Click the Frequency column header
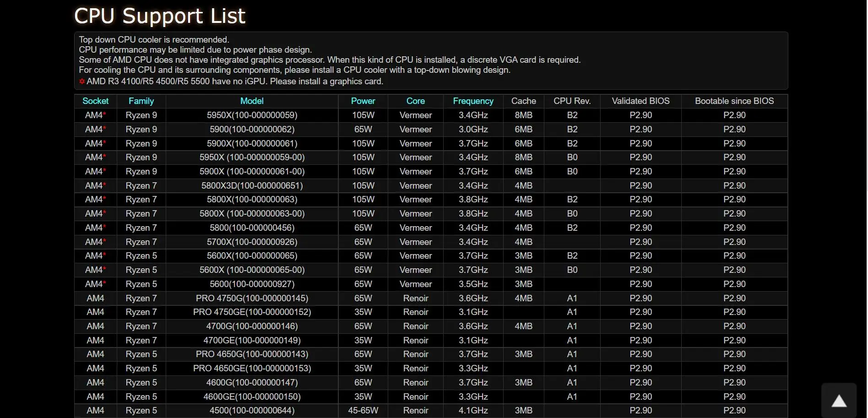The width and height of the screenshot is (868, 418). [473, 101]
